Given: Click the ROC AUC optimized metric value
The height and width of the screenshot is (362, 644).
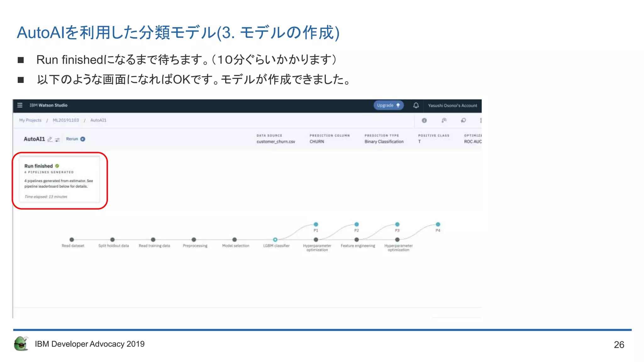Looking at the screenshot, I should click(x=473, y=142).
